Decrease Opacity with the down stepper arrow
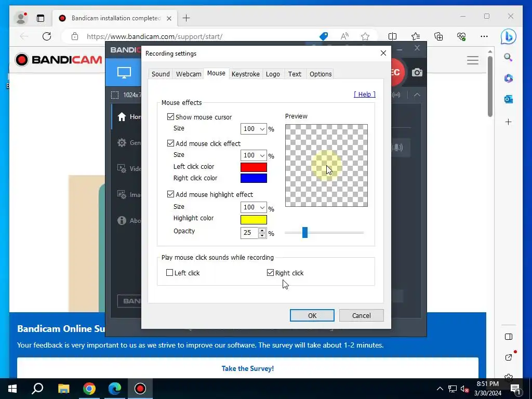The height and width of the screenshot is (399, 532). (262, 235)
